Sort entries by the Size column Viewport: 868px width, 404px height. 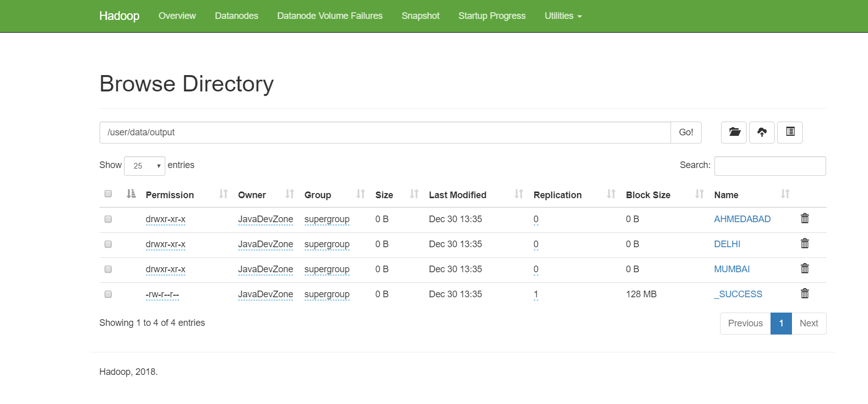[x=414, y=194]
